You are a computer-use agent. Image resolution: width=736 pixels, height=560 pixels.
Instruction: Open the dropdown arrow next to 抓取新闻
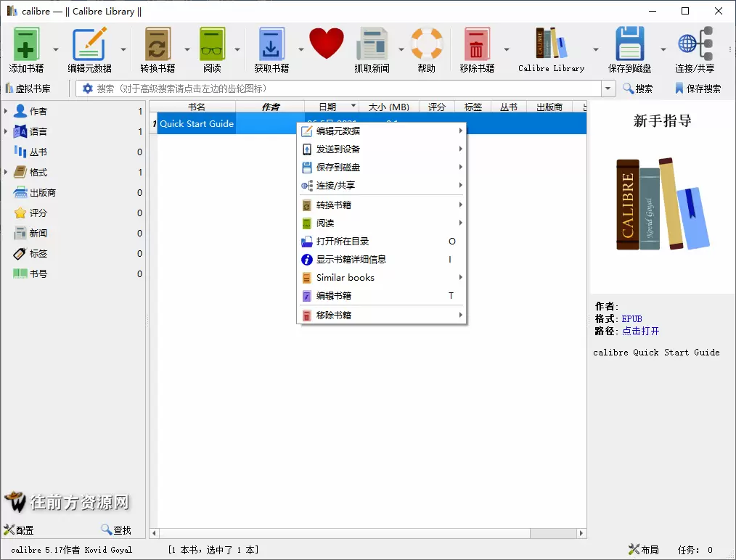[401, 49]
